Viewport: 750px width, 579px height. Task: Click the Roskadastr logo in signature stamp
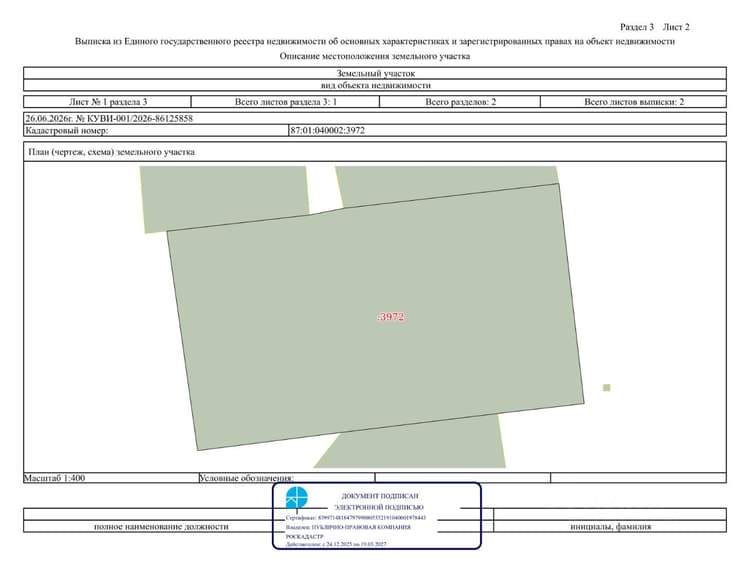(297, 498)
